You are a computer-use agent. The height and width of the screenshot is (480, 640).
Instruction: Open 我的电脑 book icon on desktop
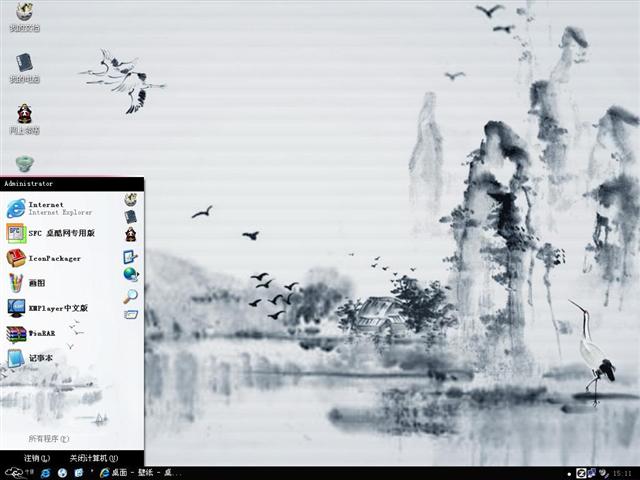[x=24, y=67]
